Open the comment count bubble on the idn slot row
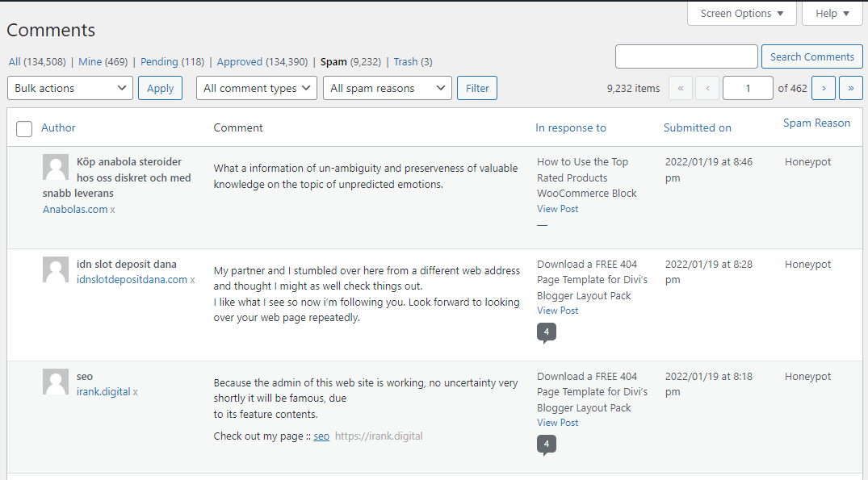The width and height of the screenshot is (868, 480). click(547, 332)
